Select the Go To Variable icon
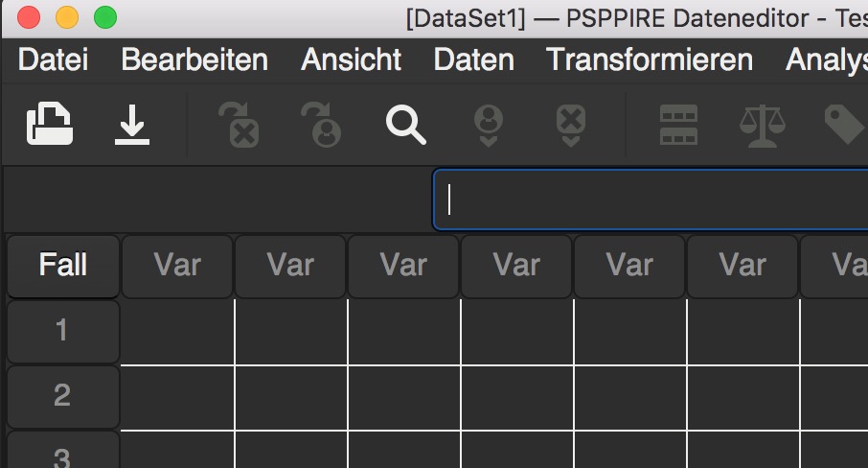The width and height of the screenshot is (868, 468). coord(240,126)
